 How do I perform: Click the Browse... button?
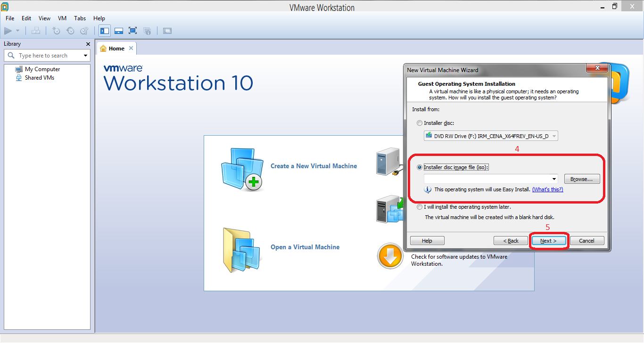(582, 179)
